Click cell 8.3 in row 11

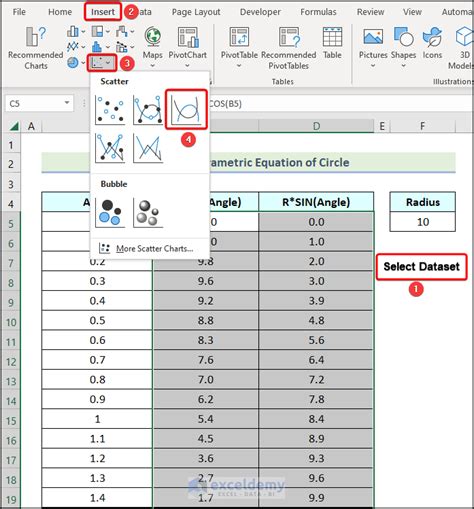pos(206,340)
